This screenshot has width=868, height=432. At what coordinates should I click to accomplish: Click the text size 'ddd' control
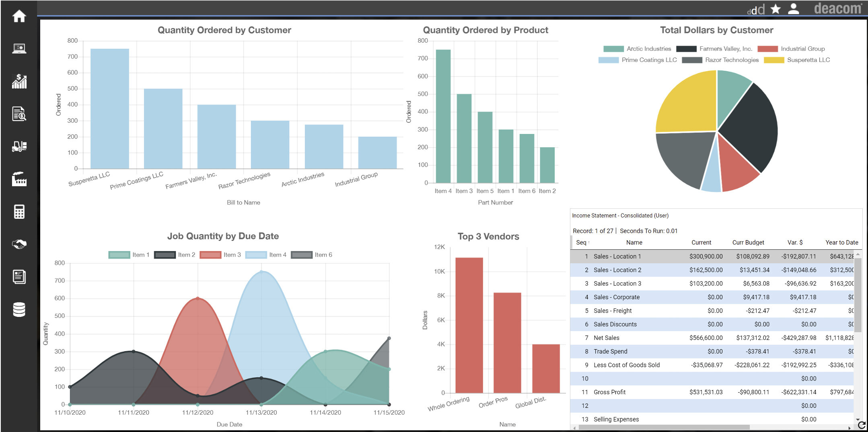coord(756,10)
